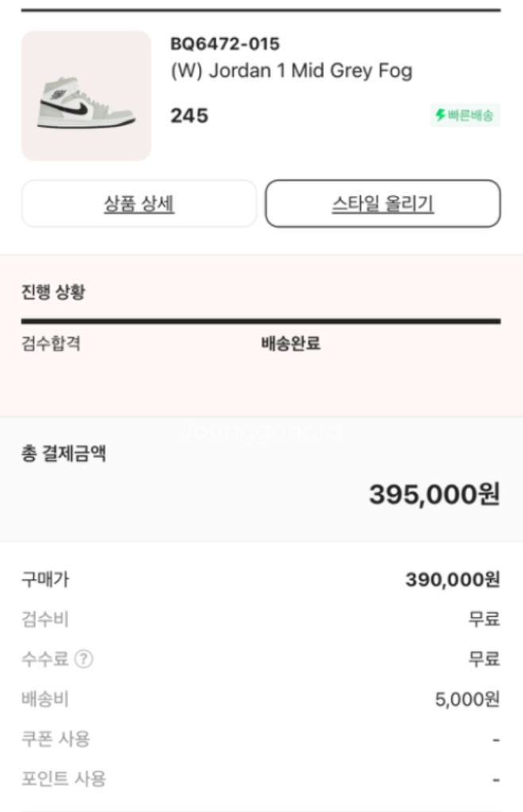The width and height of the screenshot is (523, 812).
Task: Select the (W) Jordan 1 Mid Grey Fog title
Action: 291,71
